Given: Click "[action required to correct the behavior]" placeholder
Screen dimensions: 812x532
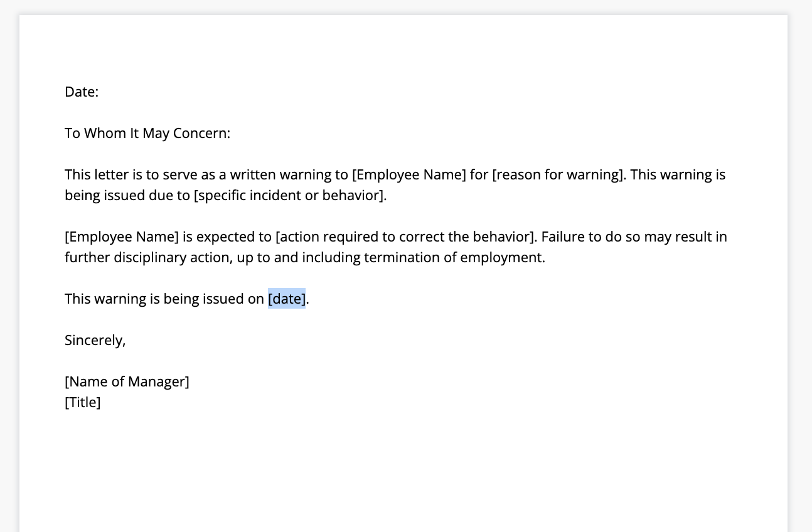Looking at the screenshot, I should (x=405, y=237).
